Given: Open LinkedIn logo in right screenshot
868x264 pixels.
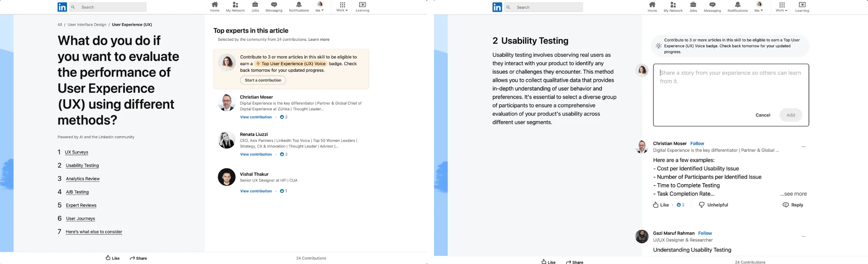Looking at the screenshot, I should [x=497, y=7].
